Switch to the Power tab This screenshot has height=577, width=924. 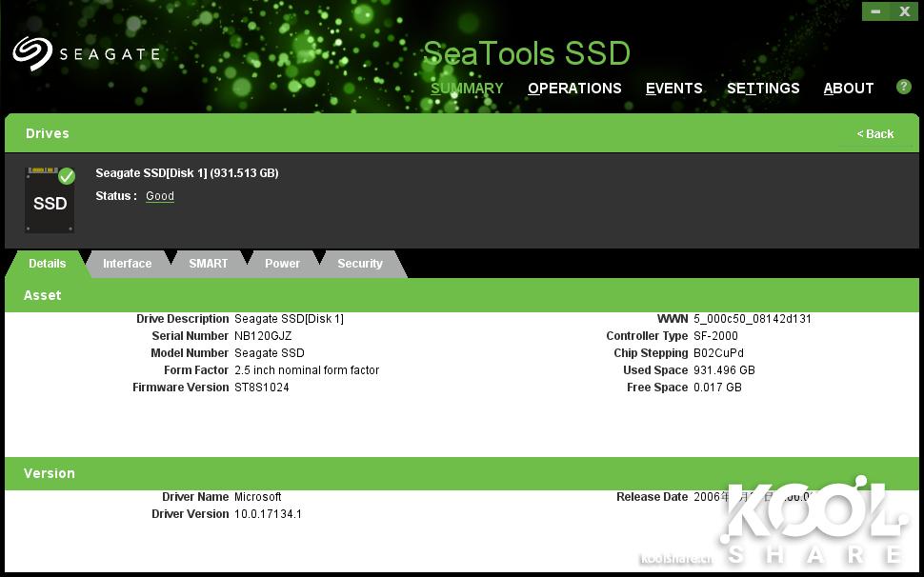[282, 263]
